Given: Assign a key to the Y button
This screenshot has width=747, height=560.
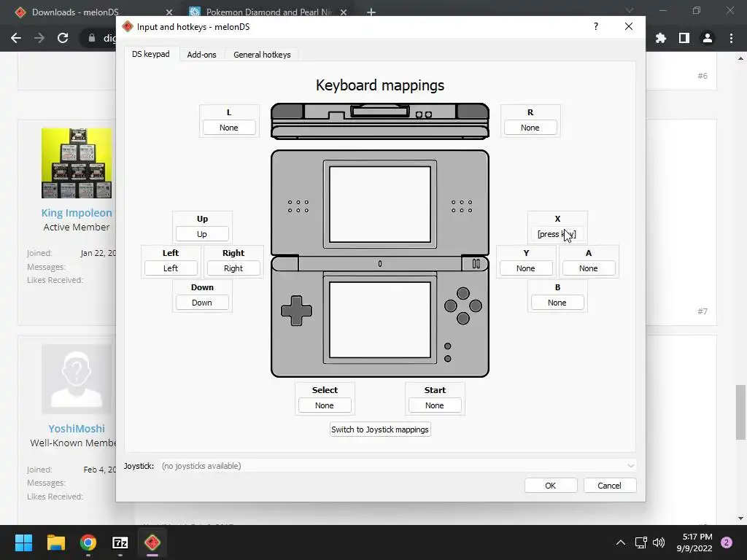Looking at the screenshot, I should (526, 268).
